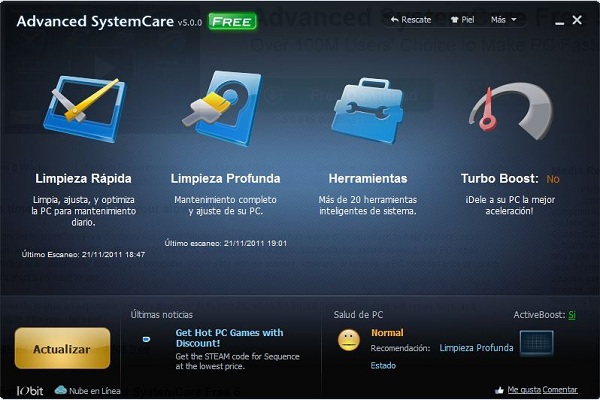Toggle Turbo Boost status 'No'
Image resolution: width=600 pixels, height=400 pixels.
coord(552,179)
